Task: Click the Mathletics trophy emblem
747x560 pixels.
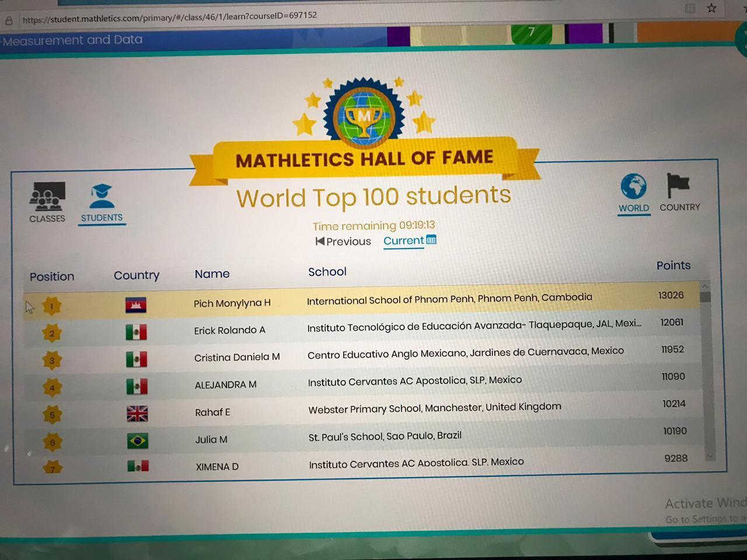Action: coord(364,113)
